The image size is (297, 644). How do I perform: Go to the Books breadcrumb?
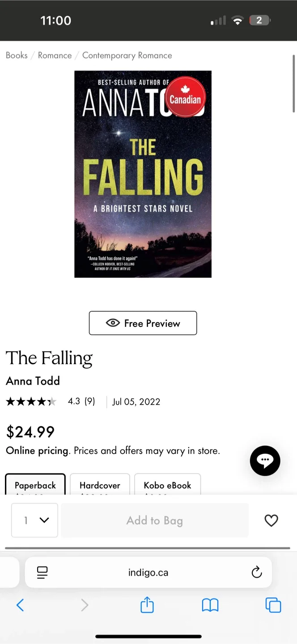pyautogui.click(x=17, y=55)
